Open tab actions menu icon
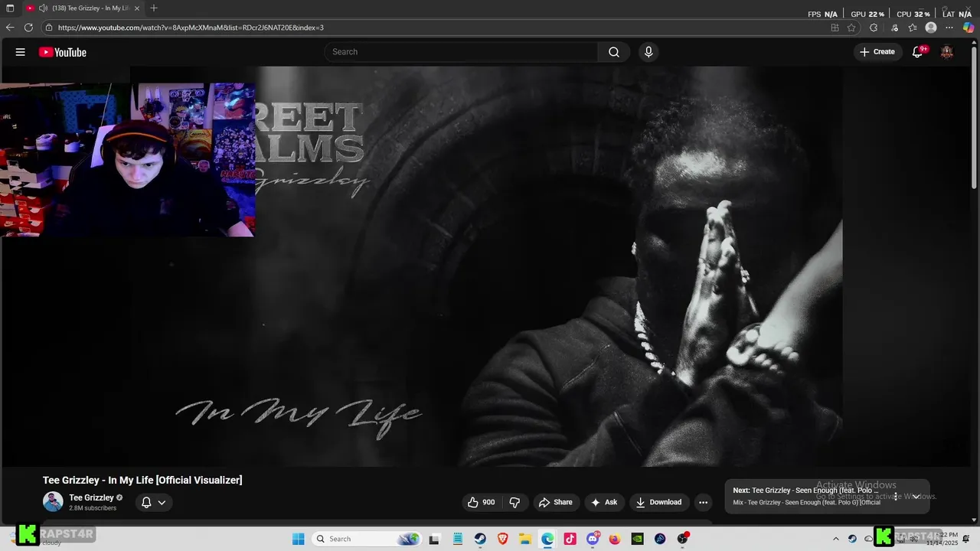Image resolution: width=980 pixels, height=551 pixels. pyautogui.click(x=10, y=8)
